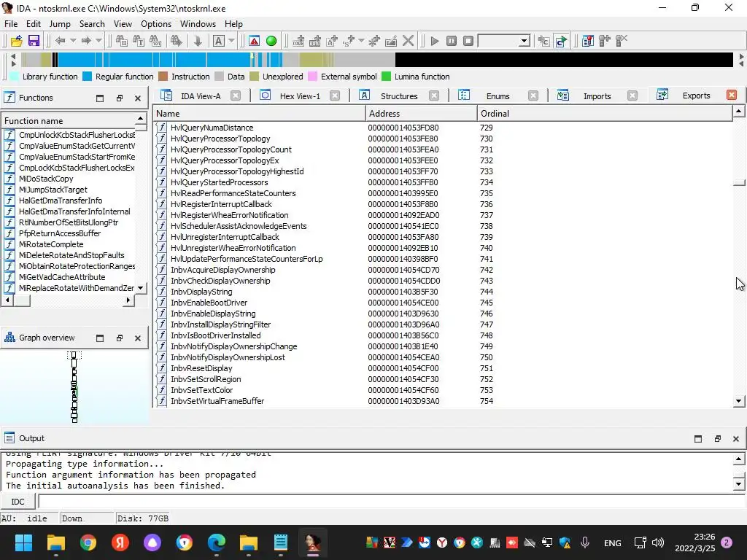Float the Graph overview panel
The height and width of the screenshot is (560, 747).
[119, 338]
